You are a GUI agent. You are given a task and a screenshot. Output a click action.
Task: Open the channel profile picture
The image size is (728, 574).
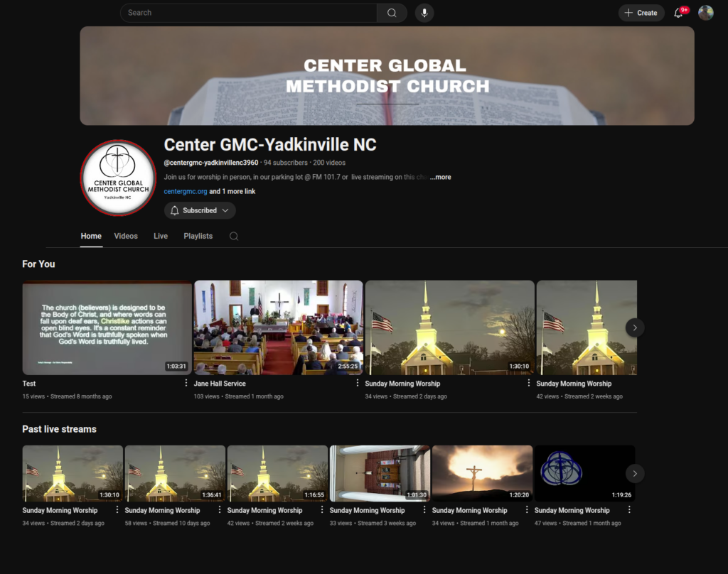(118, 178)
